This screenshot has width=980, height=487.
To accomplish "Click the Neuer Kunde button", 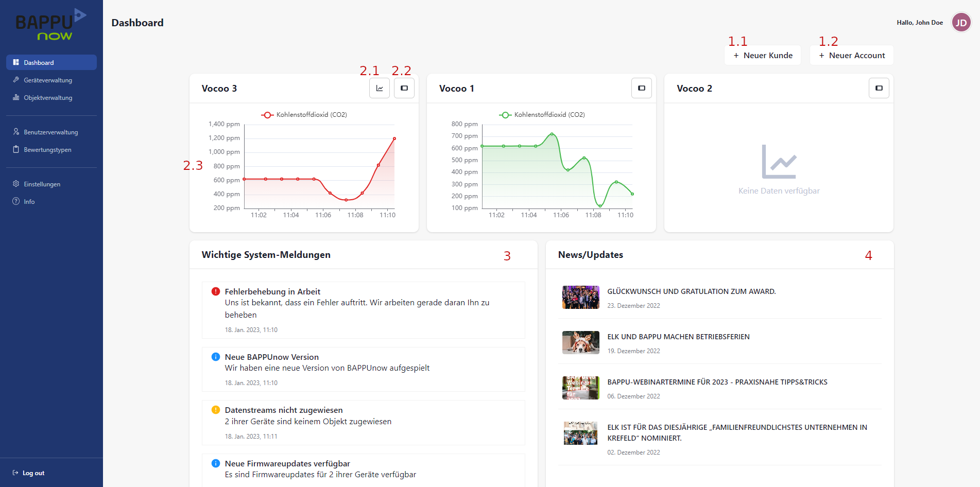I will pyautogui.click(x=763, y=55).
